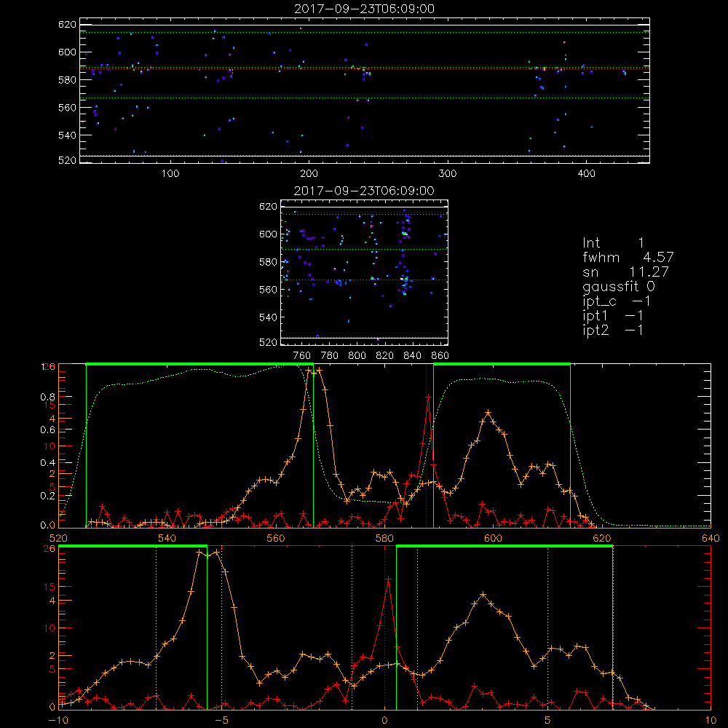Click x-axis label 840 on the middle plot
The height and width of the screenshot is (728, 728).
pyautogui.click(x=412, y=356)
